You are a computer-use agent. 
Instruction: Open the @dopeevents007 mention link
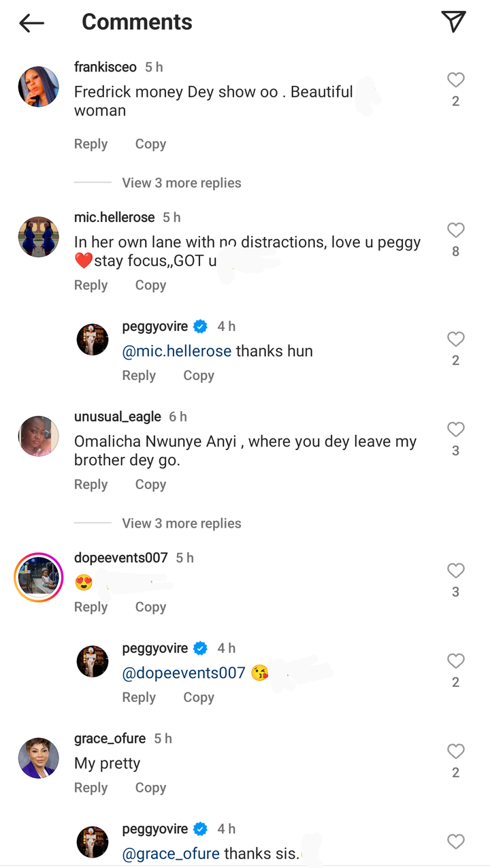(183, 673)
